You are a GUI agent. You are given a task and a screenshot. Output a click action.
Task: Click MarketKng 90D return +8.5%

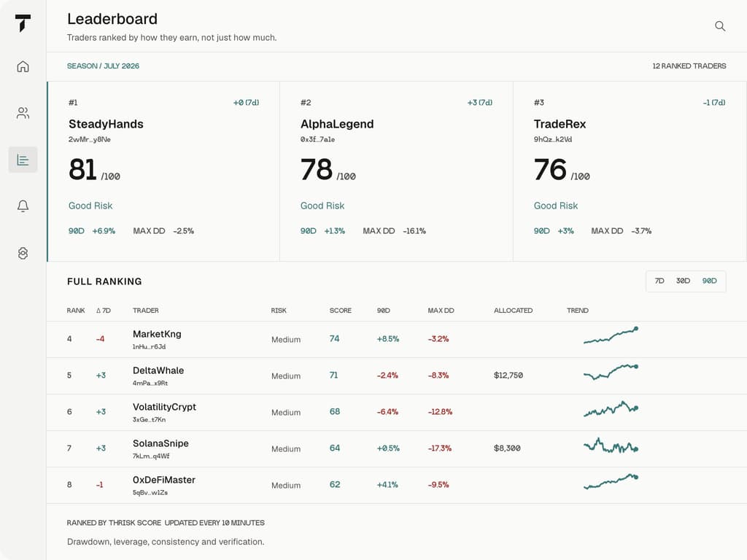(388, 339)
